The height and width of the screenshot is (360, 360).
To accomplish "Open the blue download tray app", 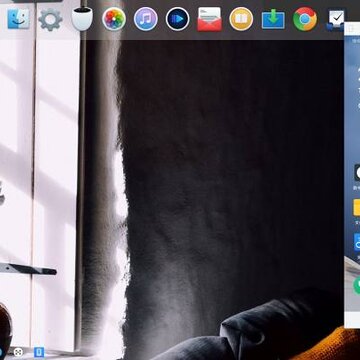I will tap(273, 19).
